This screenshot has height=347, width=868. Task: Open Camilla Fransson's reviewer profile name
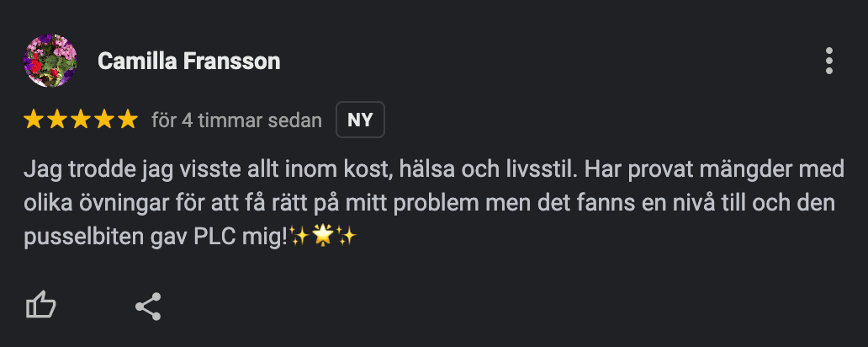click(x=188, y=61)
